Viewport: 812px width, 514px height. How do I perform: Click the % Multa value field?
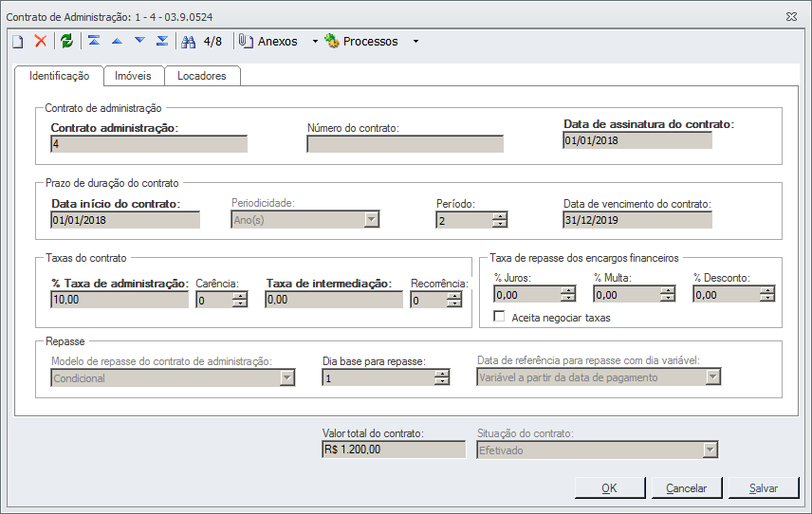[x=627, y=295]
